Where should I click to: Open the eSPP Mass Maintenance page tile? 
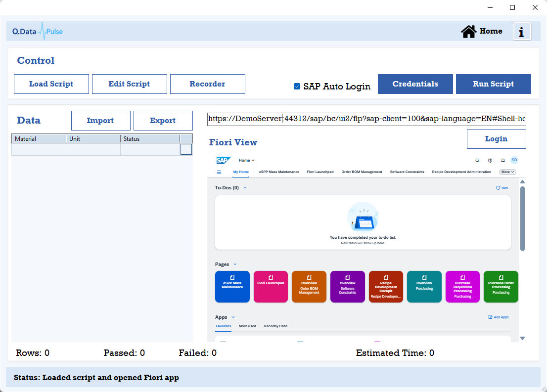tap(232, 287)
